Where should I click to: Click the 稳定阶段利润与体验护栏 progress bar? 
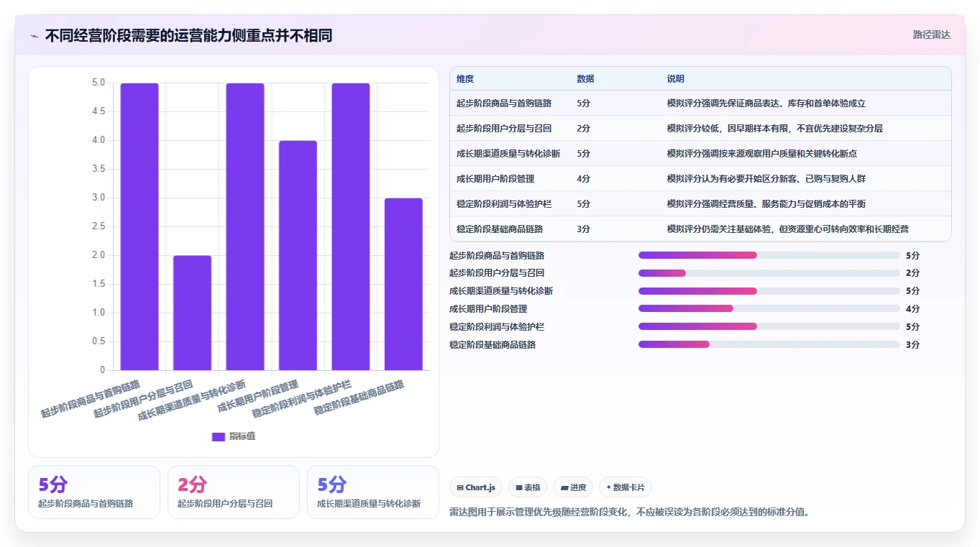tap(769, 326)
